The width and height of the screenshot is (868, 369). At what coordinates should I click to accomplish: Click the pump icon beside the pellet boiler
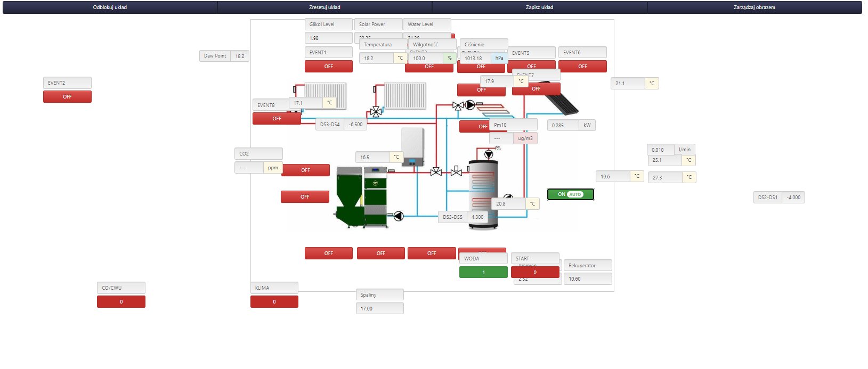click(x=398, y=216)
